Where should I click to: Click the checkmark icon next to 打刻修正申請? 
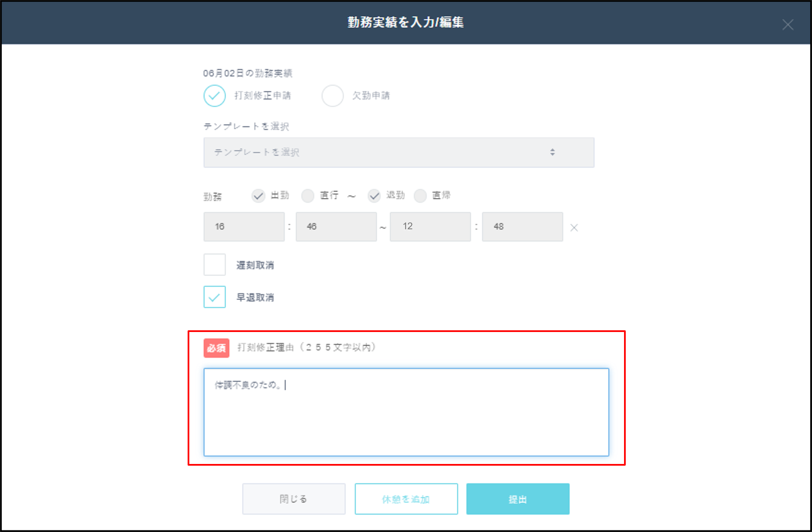point(214,96)
